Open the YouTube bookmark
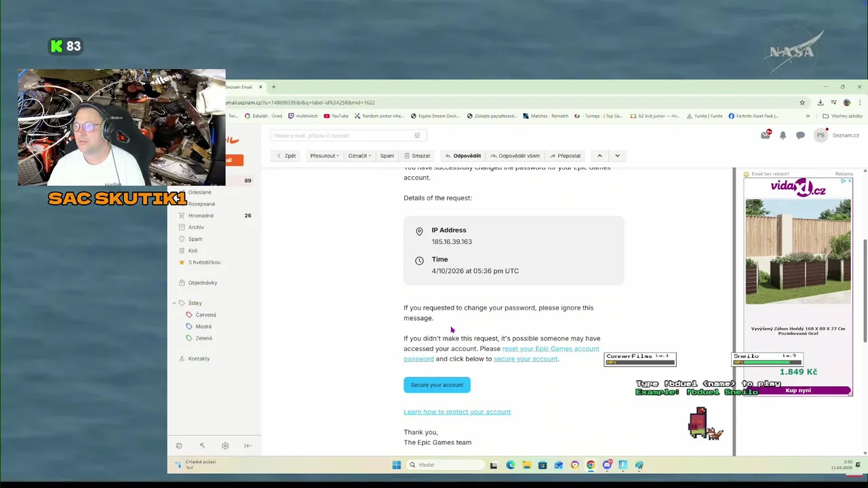The height and width of the screenshot is (488, 868). [336, 116]
